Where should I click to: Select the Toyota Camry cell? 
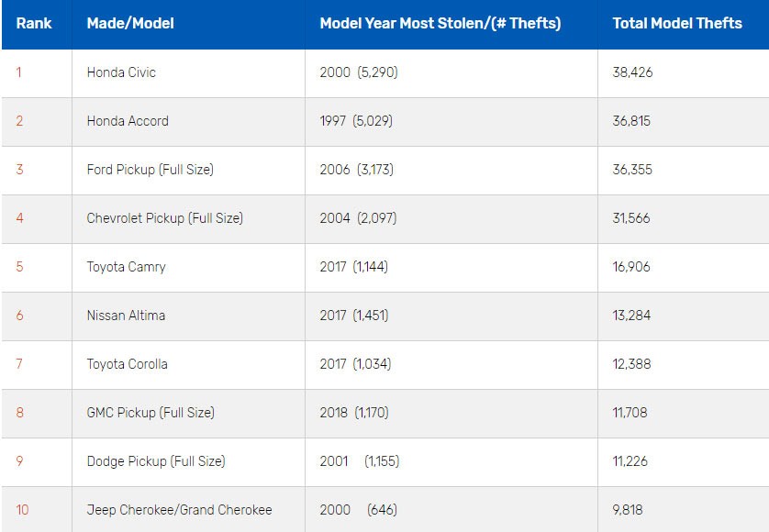point(126,267)
